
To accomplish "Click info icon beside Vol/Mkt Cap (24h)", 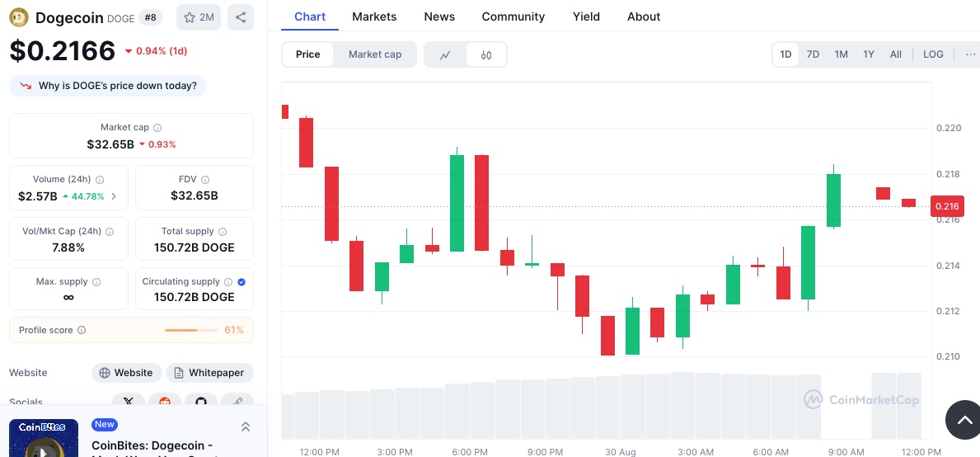I will [110, 231].
